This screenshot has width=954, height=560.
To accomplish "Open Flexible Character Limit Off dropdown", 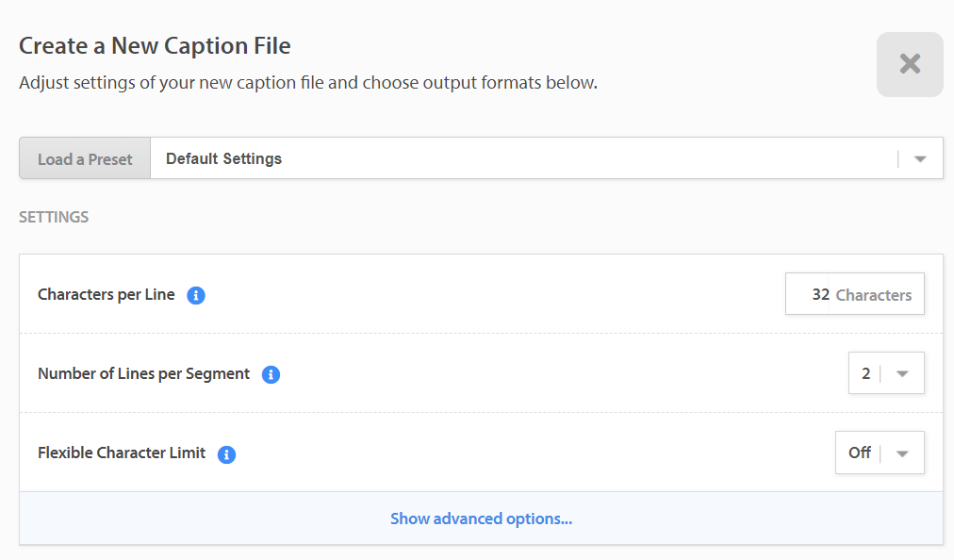I will point(880,453).
